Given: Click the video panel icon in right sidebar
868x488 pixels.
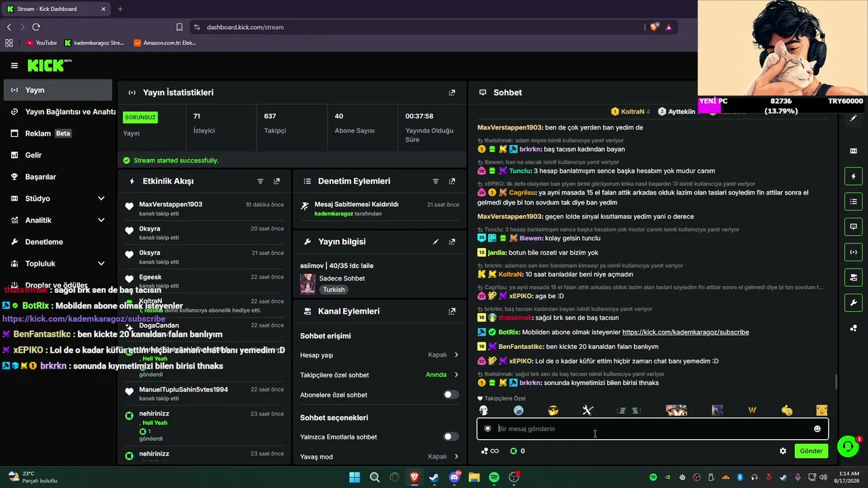Looking at the screenshot, I should [853, 151].
